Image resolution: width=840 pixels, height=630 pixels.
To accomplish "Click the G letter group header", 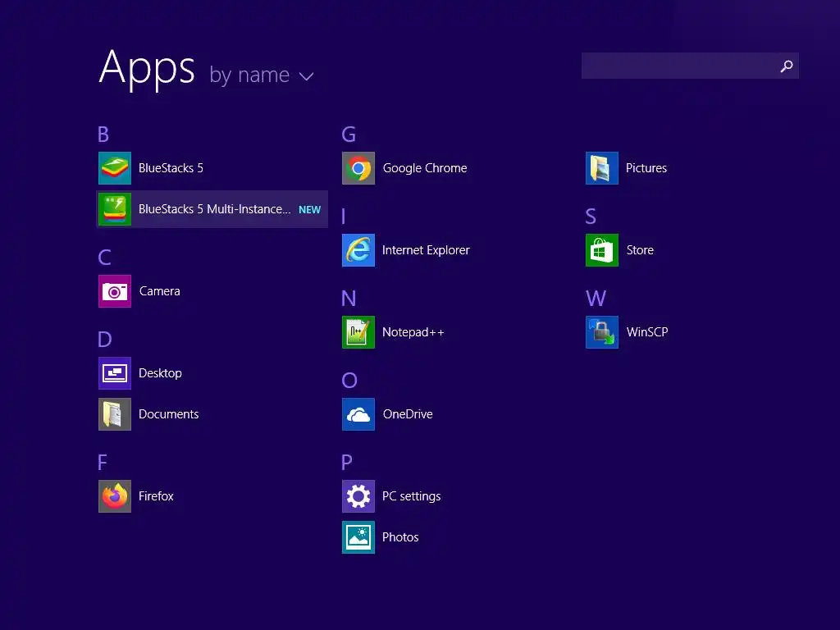I will tap(349, 135).
